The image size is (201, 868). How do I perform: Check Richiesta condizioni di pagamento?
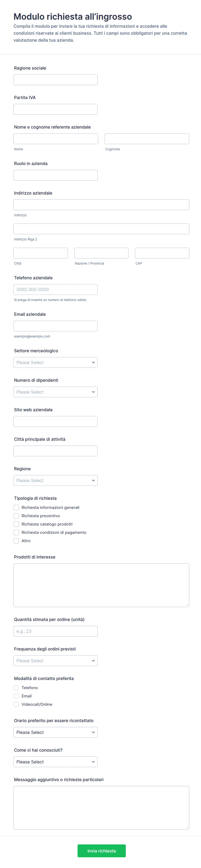16,532
